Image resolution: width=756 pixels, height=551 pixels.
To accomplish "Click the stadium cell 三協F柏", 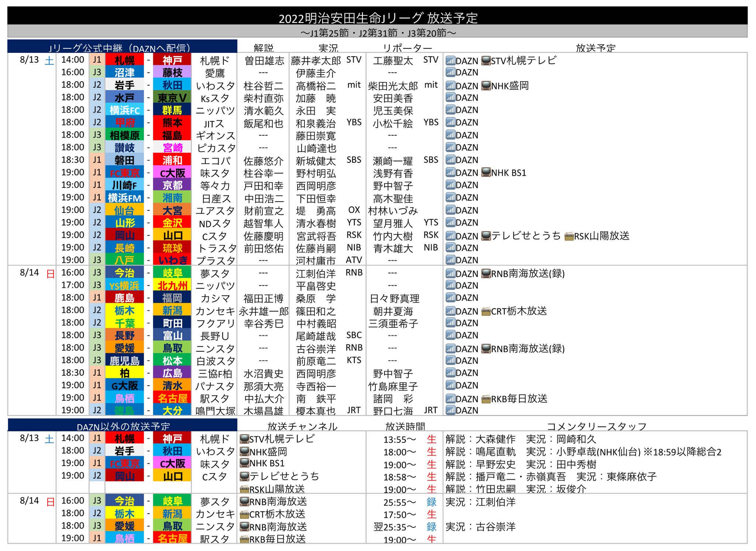I will click(215, 373).
